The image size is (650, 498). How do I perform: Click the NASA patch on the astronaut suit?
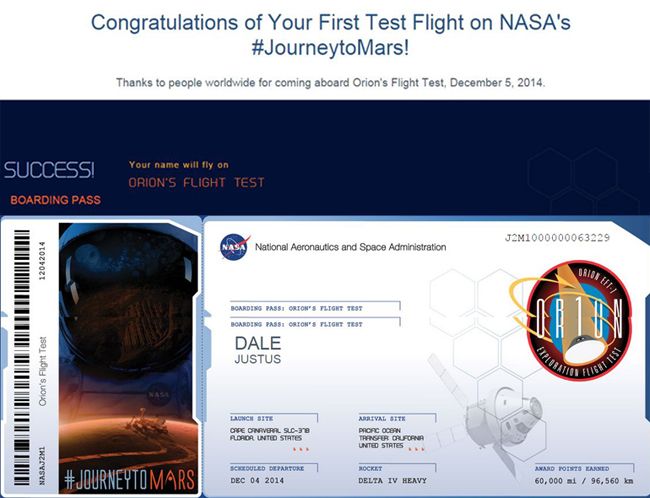(x=158, y=395)
